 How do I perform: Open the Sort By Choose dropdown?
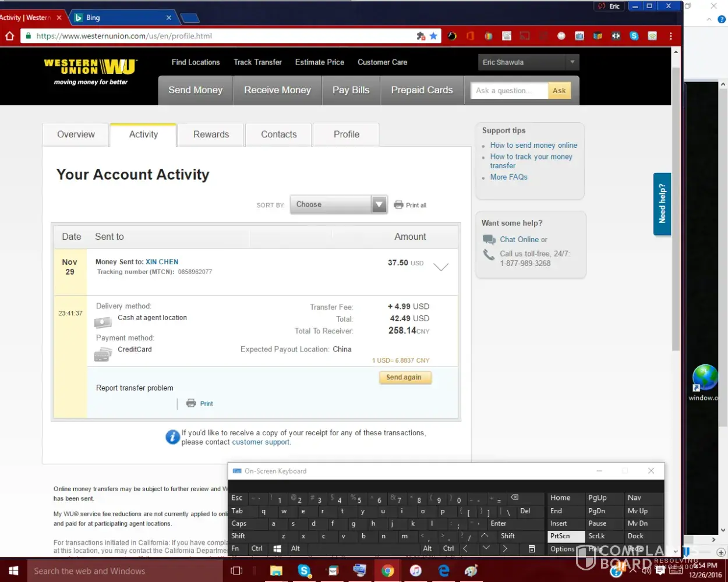pos(338,204)
